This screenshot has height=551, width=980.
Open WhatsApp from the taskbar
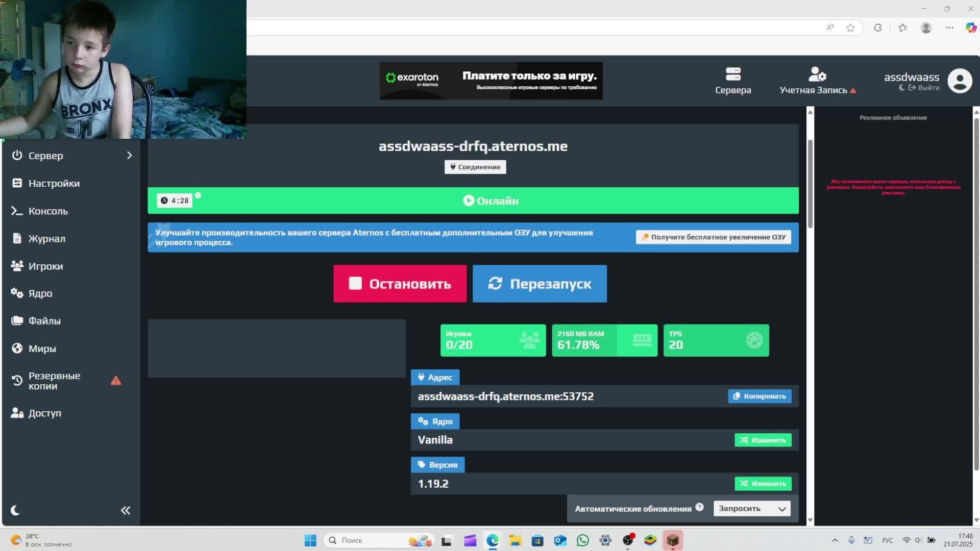click(582, 540)
